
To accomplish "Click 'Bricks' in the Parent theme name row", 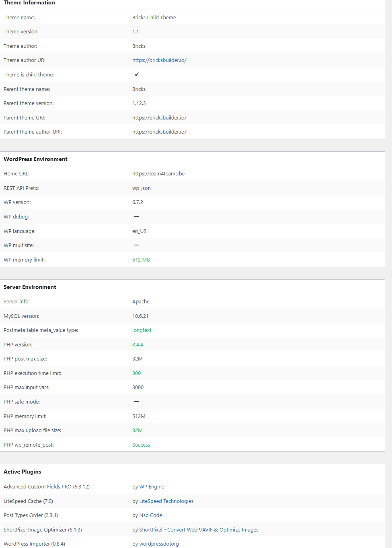I will [x=139, y=89].
